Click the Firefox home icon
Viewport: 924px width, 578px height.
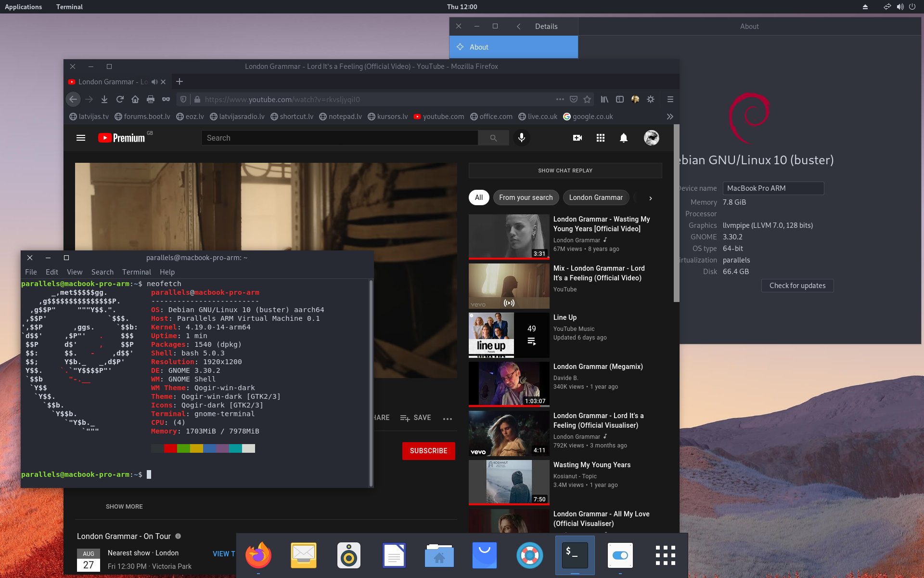point(135,99)
